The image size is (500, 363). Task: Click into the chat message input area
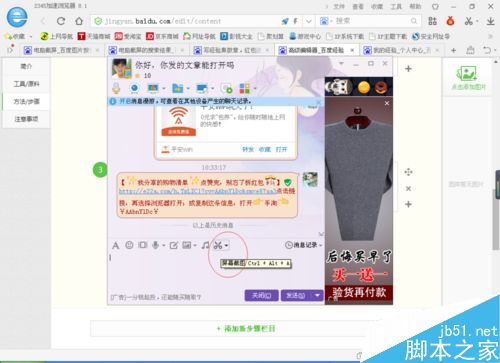pyautogui.click(x=216, y=270)
